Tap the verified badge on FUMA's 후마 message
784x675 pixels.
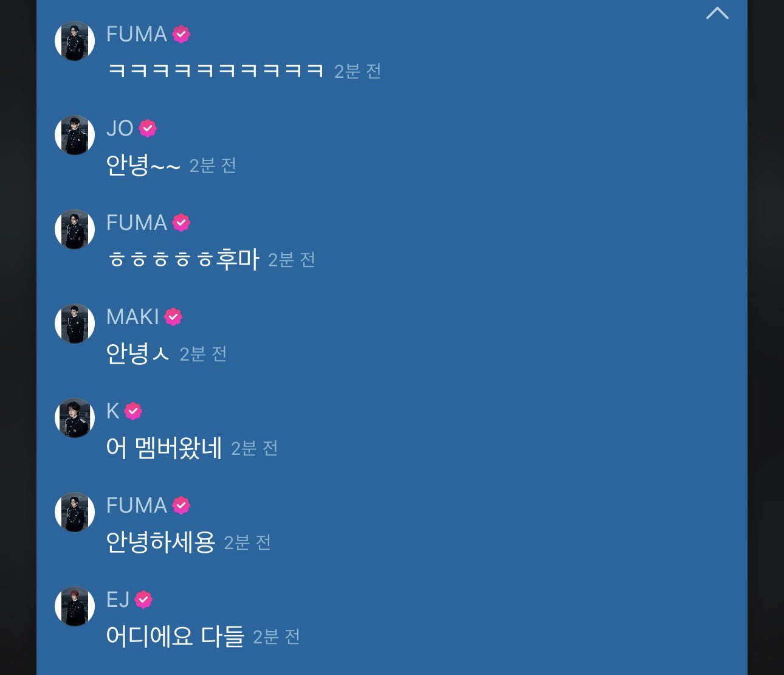pos(181,223)
